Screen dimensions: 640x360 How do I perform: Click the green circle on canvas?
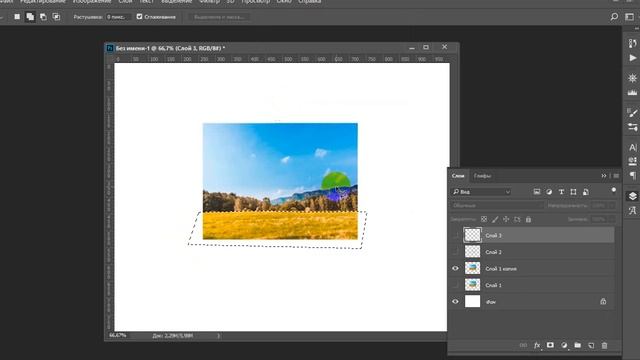(335, 180)
